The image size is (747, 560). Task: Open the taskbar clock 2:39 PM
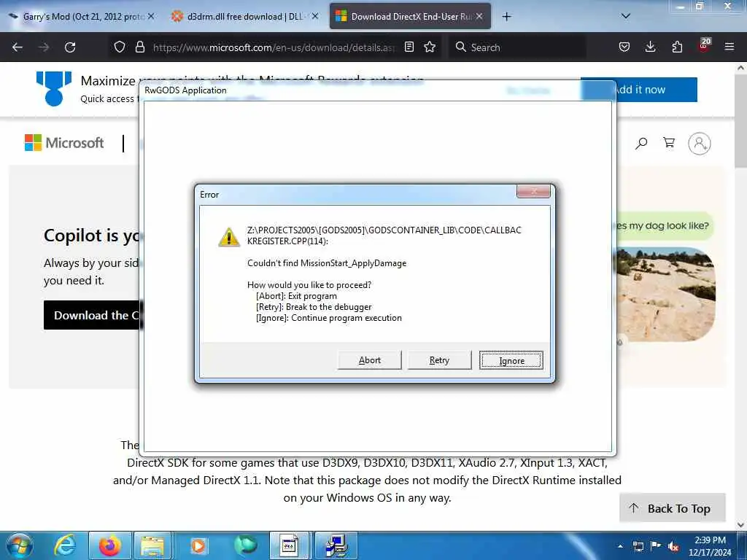[x=710, y=546]
